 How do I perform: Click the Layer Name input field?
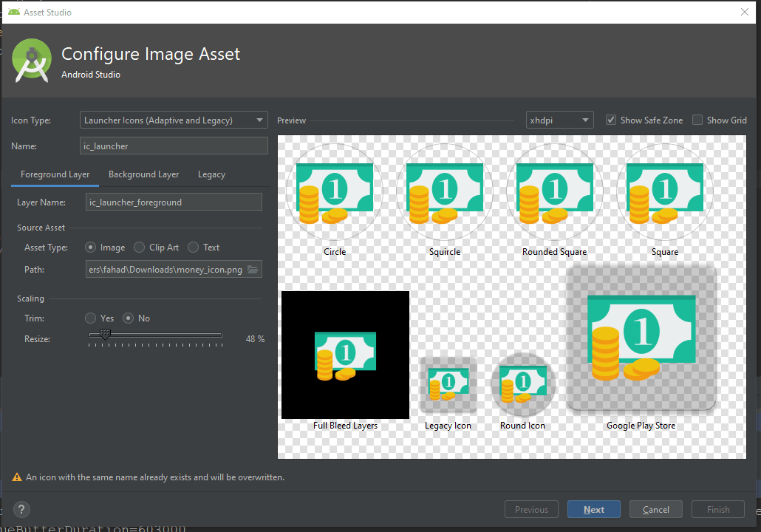click(x=174, y=202)
